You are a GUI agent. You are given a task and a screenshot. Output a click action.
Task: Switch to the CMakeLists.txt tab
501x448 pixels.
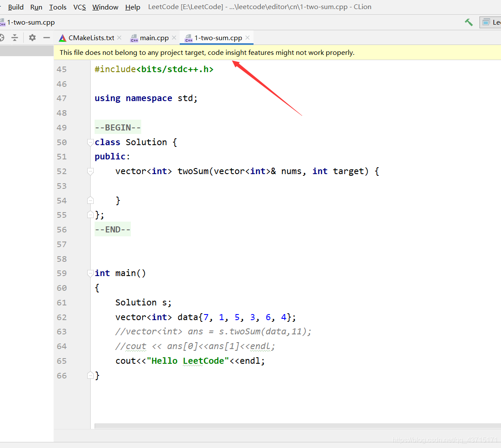point(91,38)
